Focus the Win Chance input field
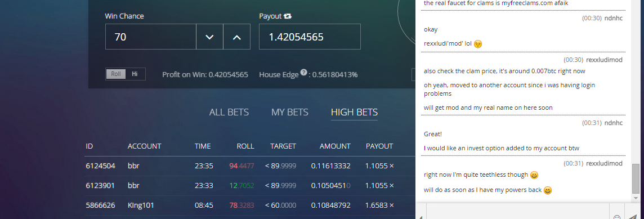Viewport: 644px width, 219px height. pos(151,37)
